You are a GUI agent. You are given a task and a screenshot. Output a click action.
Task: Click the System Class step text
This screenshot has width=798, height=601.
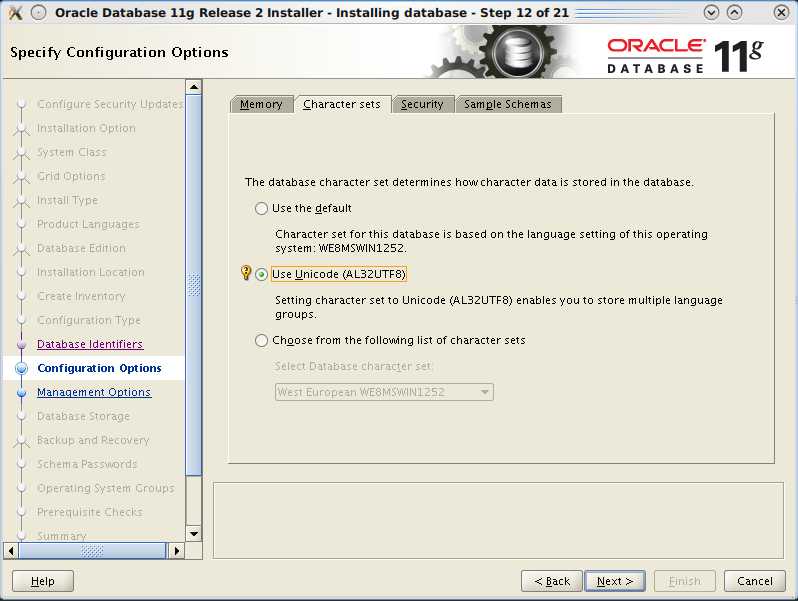72,152
